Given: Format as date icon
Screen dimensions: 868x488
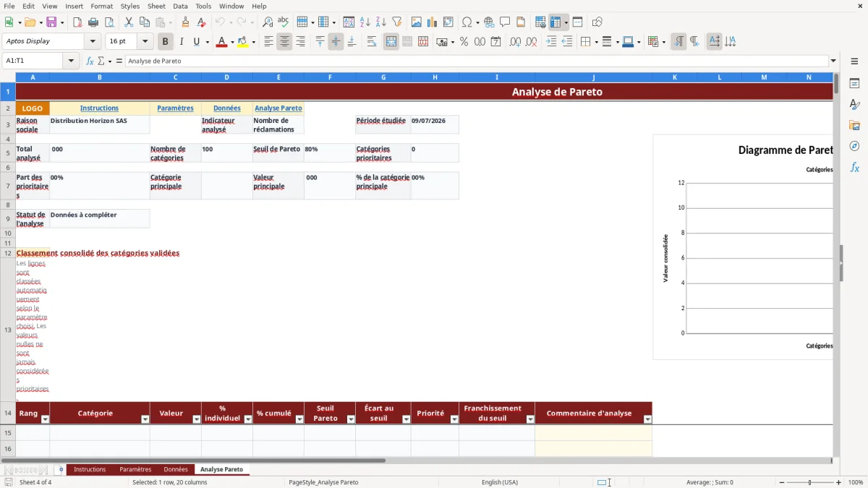Looking at the screenshot, I should click(x=495, y=41).
